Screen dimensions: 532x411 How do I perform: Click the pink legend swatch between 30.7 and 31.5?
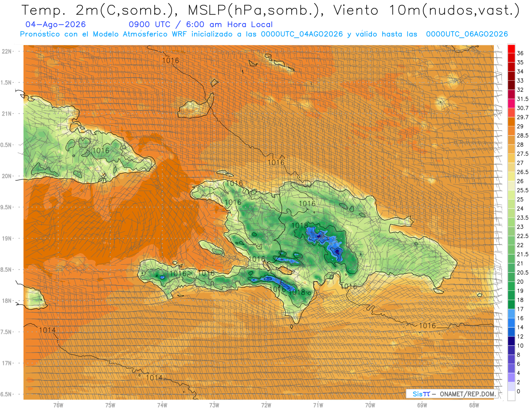pyautogui.click(x=511, y=104)
